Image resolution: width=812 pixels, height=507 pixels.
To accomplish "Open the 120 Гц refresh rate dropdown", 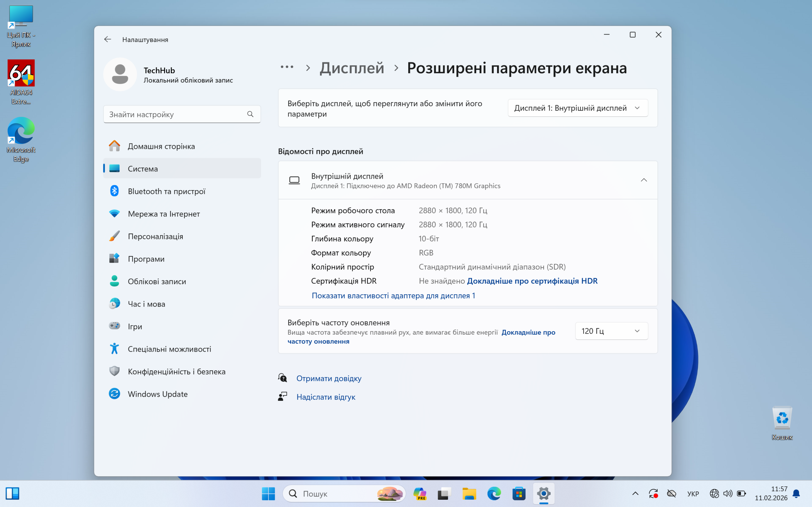I will tap(611, 331).
